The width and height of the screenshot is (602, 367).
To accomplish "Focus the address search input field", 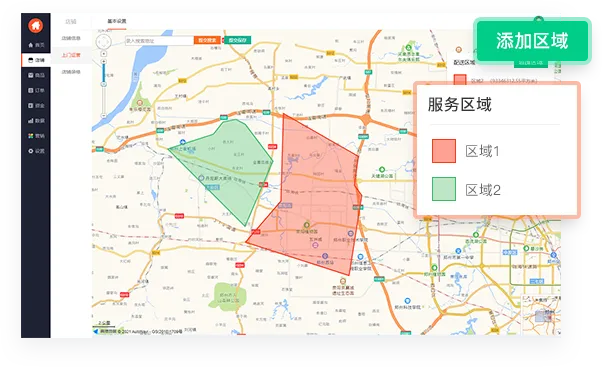I will (x=159, y=40).
